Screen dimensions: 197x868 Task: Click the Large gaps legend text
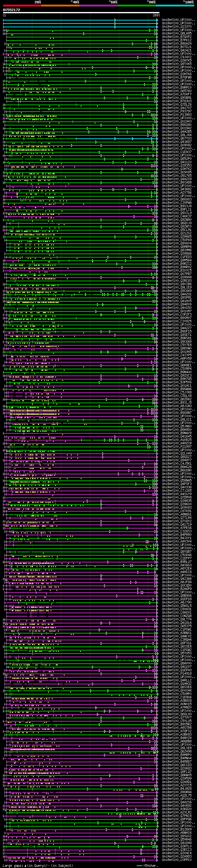tap(38, 865)
